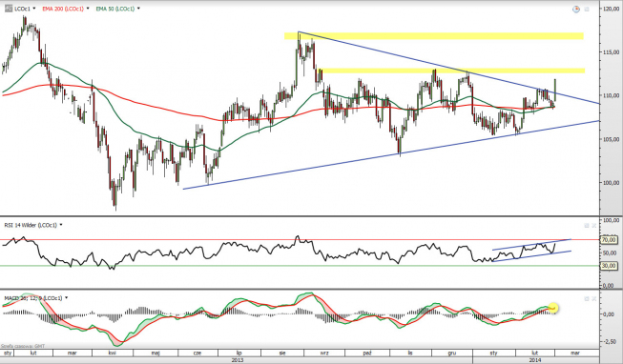Click the 115,00 price axis label

point(611,52)
